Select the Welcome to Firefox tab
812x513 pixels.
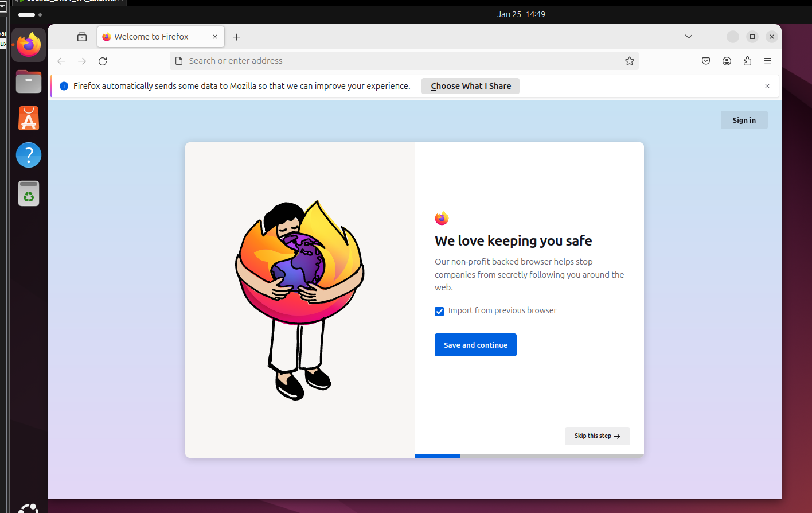[x=151, y=37]
